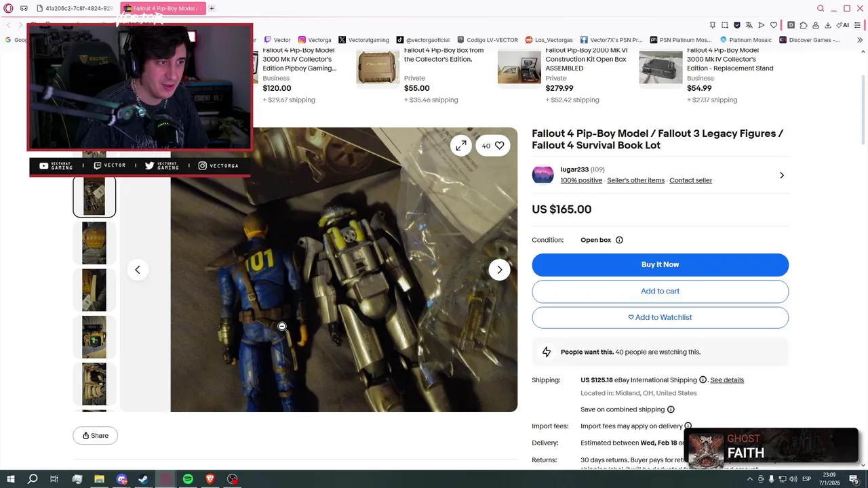The width and height of the screenshot is (868, 488).
Task: Select the selected figures thumbnail in gallery
Action: (94, 197)
